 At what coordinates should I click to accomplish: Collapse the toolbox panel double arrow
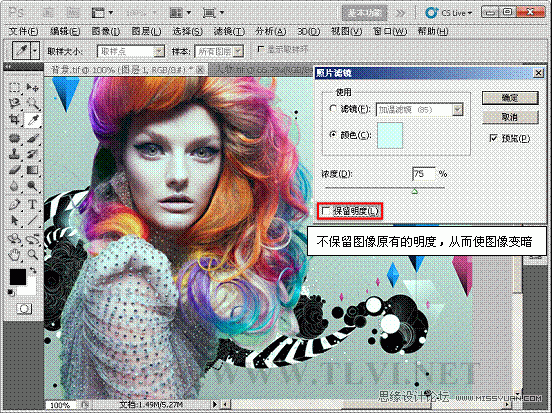pyautogui.click(x=8, y=66)
